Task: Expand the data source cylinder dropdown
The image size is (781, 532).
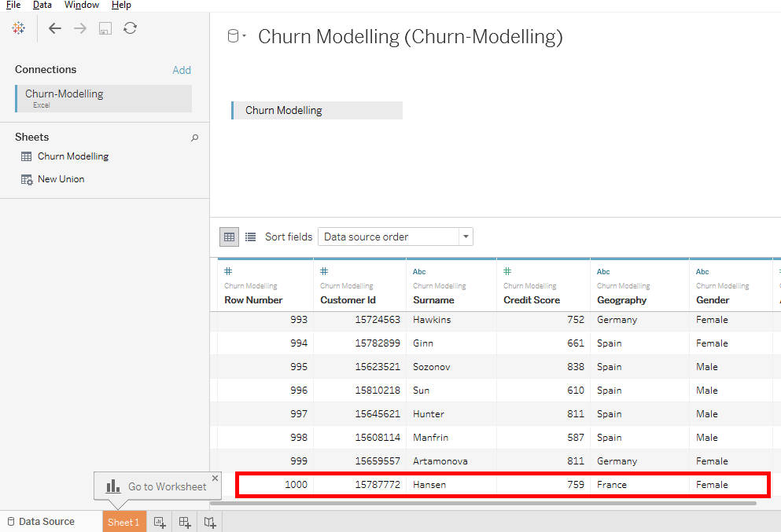Action: 237,36
